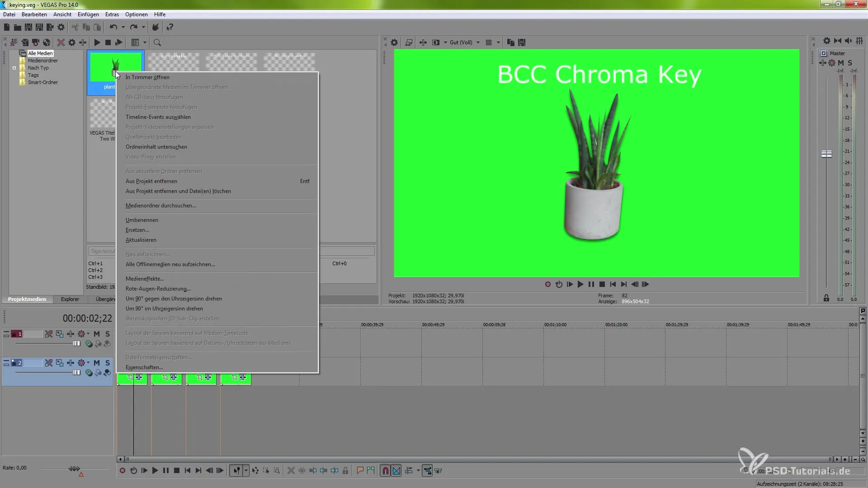The height and width of the screenshot is (488, 868).
Task: Start media preview in Project Media toolbar
Action: (97, 42)
